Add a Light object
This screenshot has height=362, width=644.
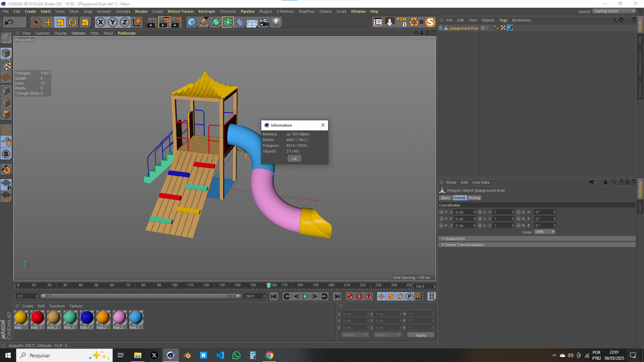pos(276,22)
